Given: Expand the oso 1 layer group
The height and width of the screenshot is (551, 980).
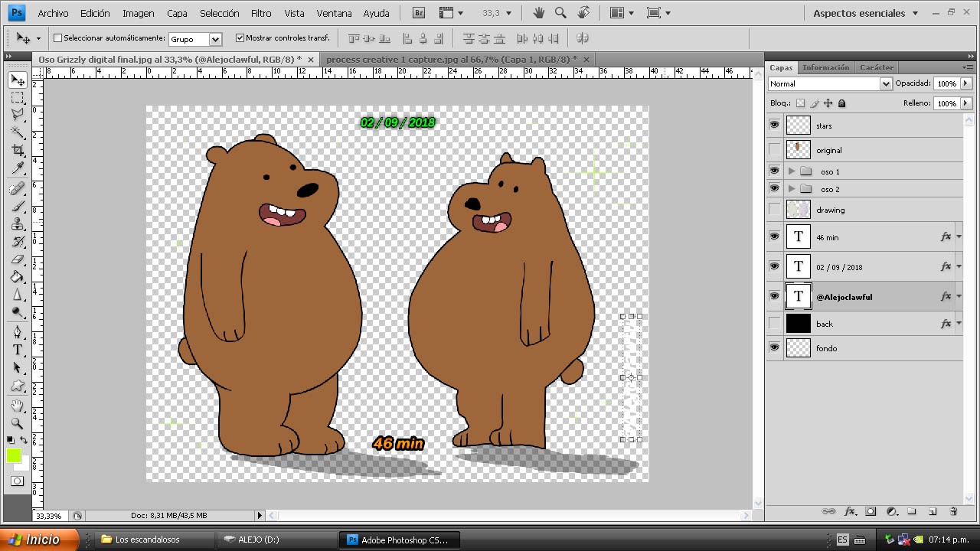Looking at the screenshot, I should click(x=792, y=171).
